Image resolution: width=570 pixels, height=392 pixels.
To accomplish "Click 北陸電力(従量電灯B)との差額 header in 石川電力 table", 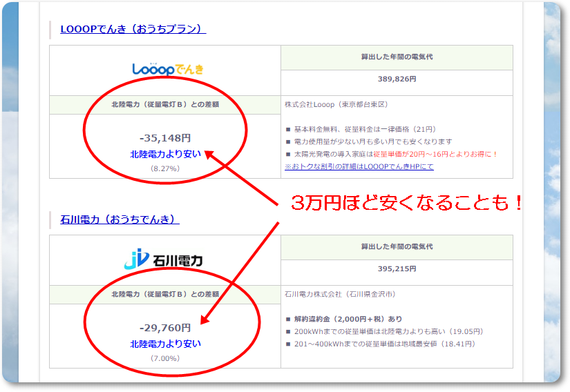I will 165,295.
